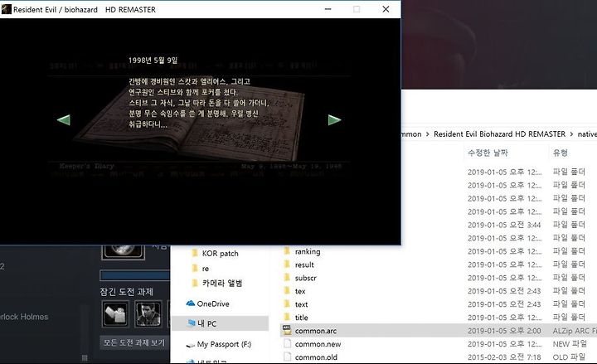Click the common.old file icon
Image resolution: width=597 pixels, height=364 pixels.
click(288, 357)
